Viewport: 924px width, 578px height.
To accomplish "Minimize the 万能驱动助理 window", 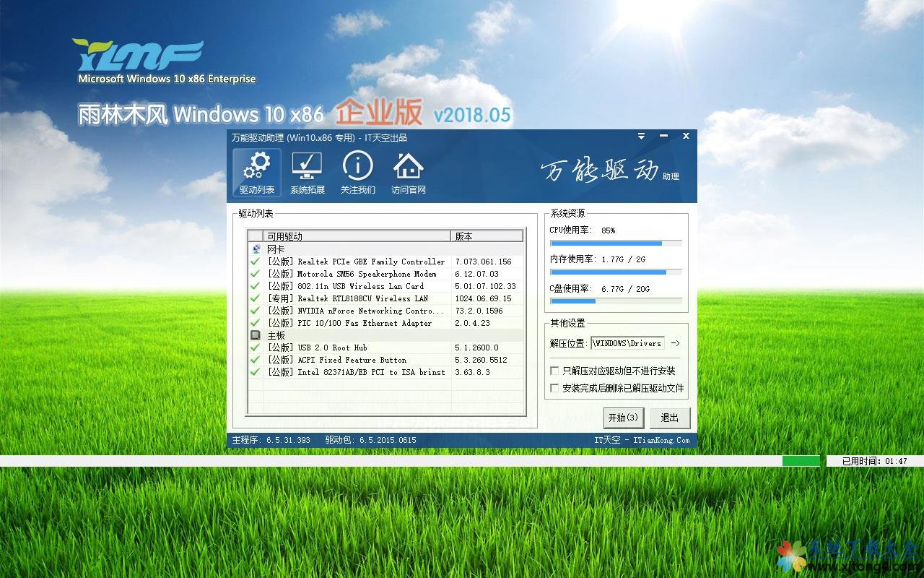I will click(x=663, y=136).
